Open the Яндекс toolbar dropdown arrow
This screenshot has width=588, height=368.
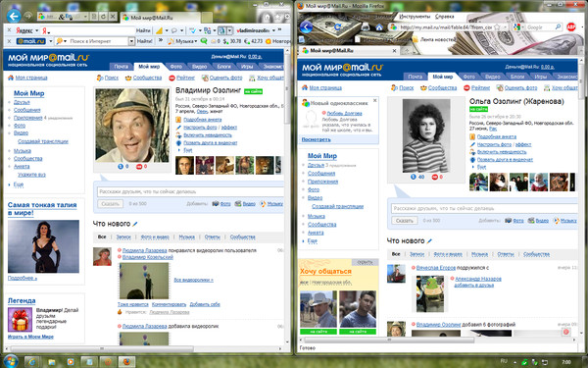coord(37,30)
